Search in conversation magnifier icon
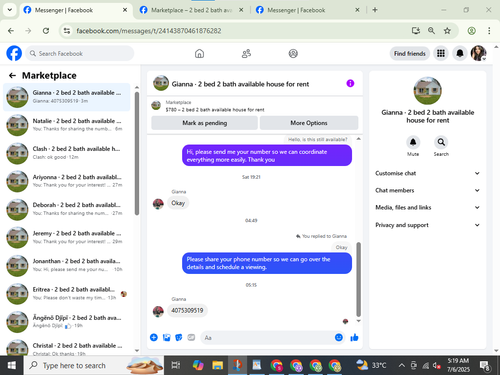Screen dimensions: 500x375 [x=441, y=142]
